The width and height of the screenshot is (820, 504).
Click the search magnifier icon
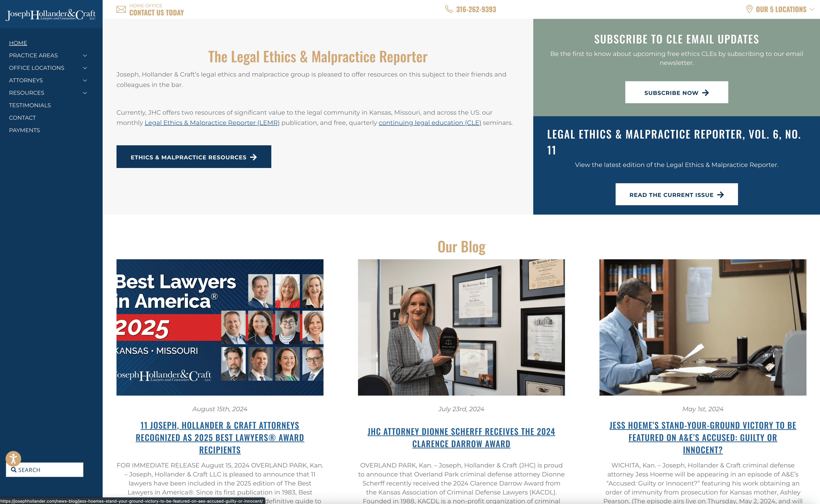[14, 470]
